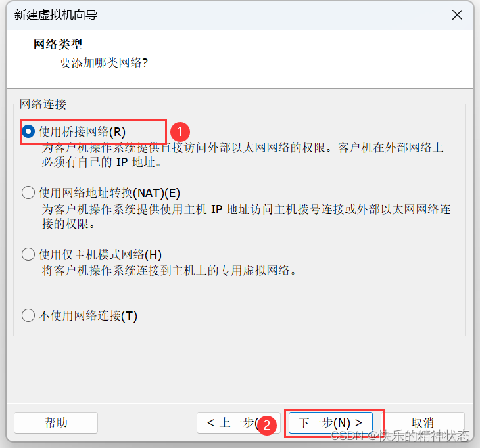Click the 网络连接 group box label
480x448 pixels.
click(x=43, y=104)
